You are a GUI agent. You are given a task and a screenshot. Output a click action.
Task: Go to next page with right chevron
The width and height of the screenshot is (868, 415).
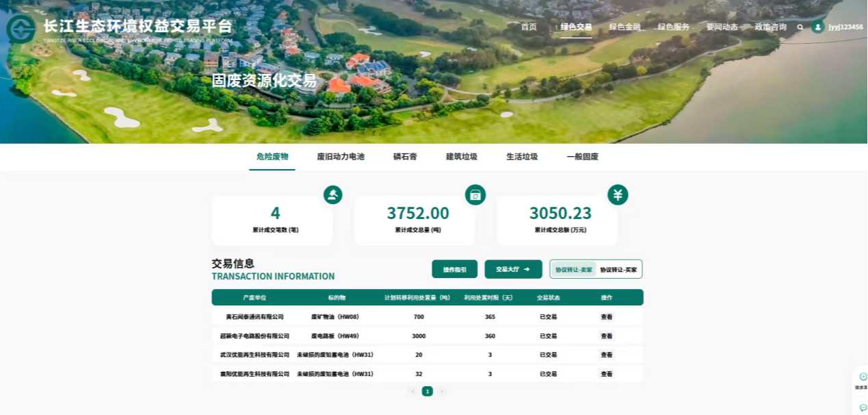pyautogui.click(x=442, y=392)
